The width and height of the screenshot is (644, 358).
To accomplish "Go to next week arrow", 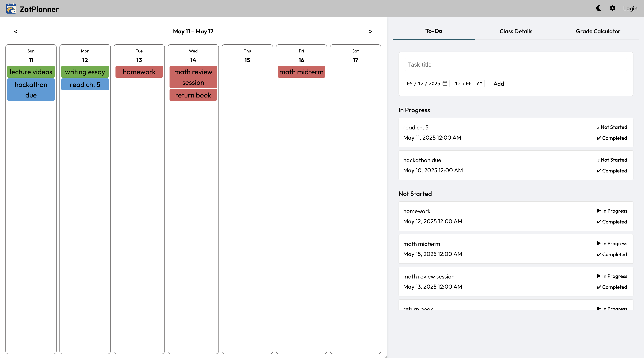I will 371,32.
